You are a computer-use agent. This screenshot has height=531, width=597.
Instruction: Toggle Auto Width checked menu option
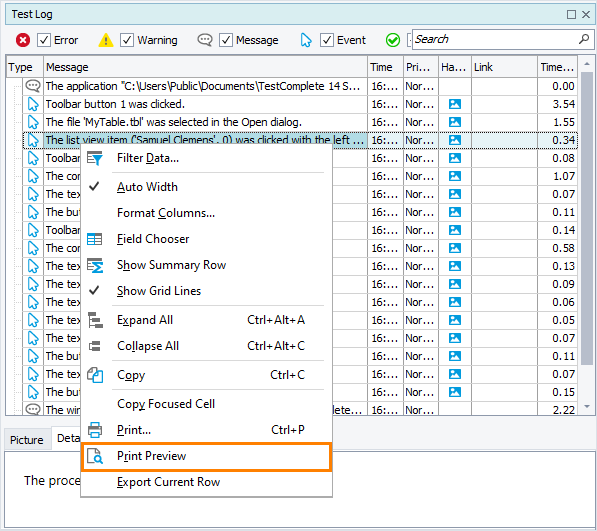coord(206,187)
